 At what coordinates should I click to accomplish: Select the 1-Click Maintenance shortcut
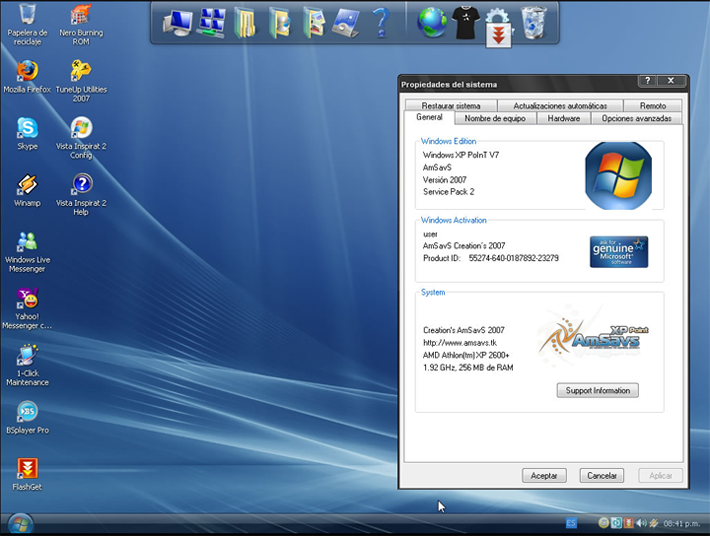(27, 365)
